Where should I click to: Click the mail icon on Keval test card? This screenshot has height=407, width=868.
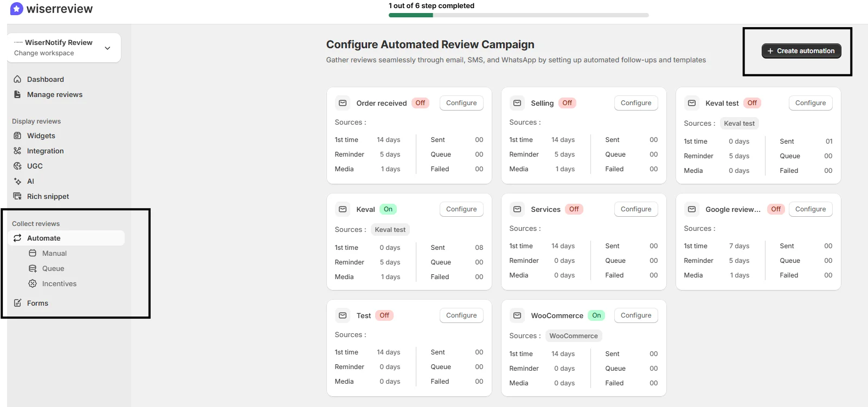(x=692, y=103)
